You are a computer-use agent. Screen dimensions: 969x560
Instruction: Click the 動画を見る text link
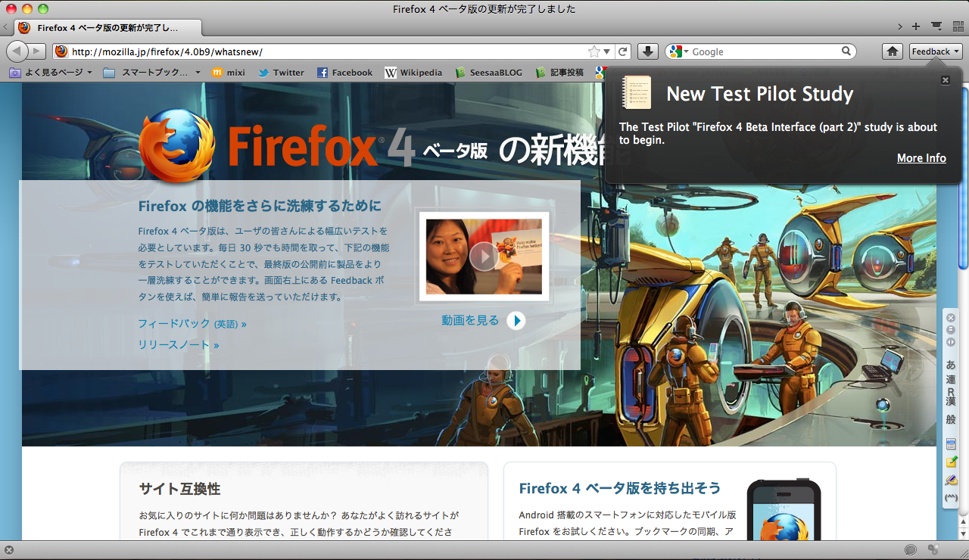click(x=470, y=321)
